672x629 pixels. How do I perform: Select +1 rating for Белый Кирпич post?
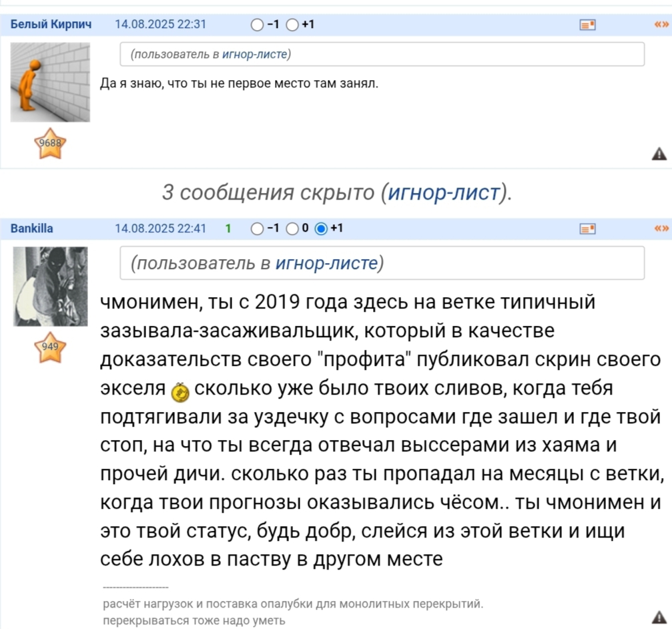(292, 25)
